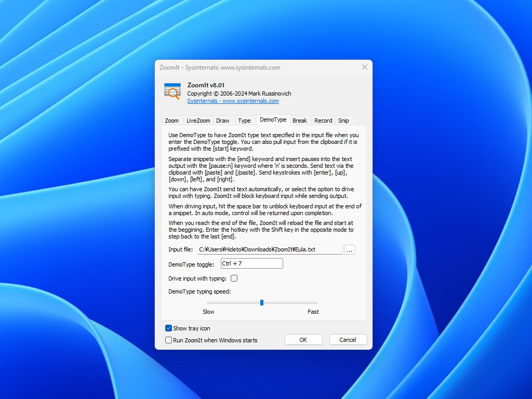Open the Type tab

[x=245, y=120]
